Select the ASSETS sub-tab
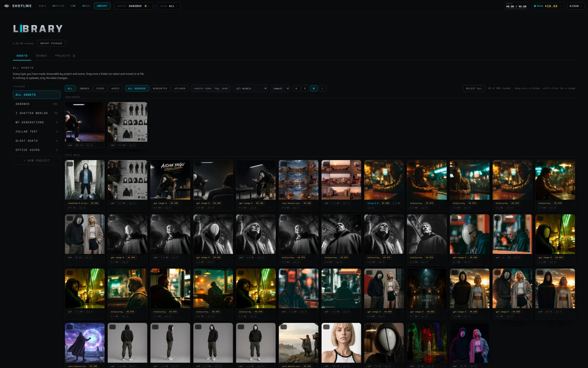The height and width of the screenshot is (368, 588). click(22, 56)
